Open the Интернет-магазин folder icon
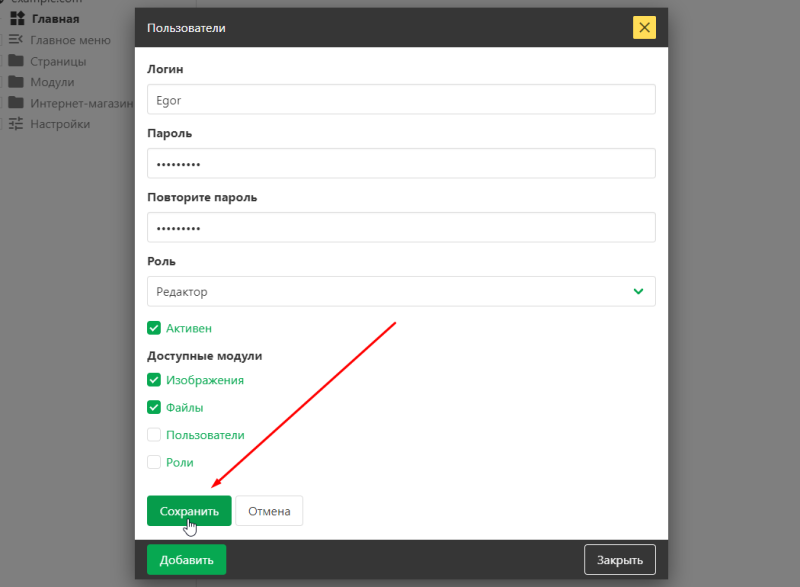 [18, 102]
